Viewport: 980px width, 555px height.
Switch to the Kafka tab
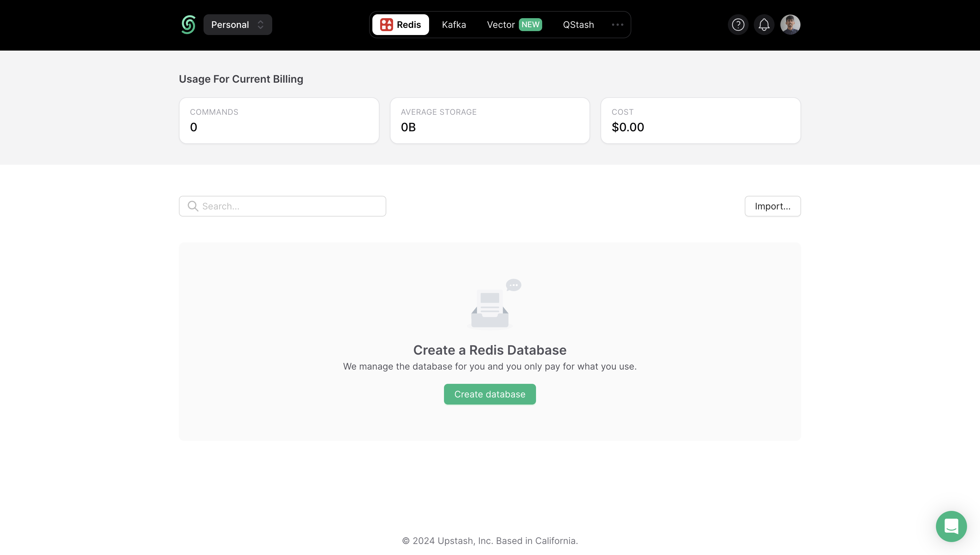point(454,24)
